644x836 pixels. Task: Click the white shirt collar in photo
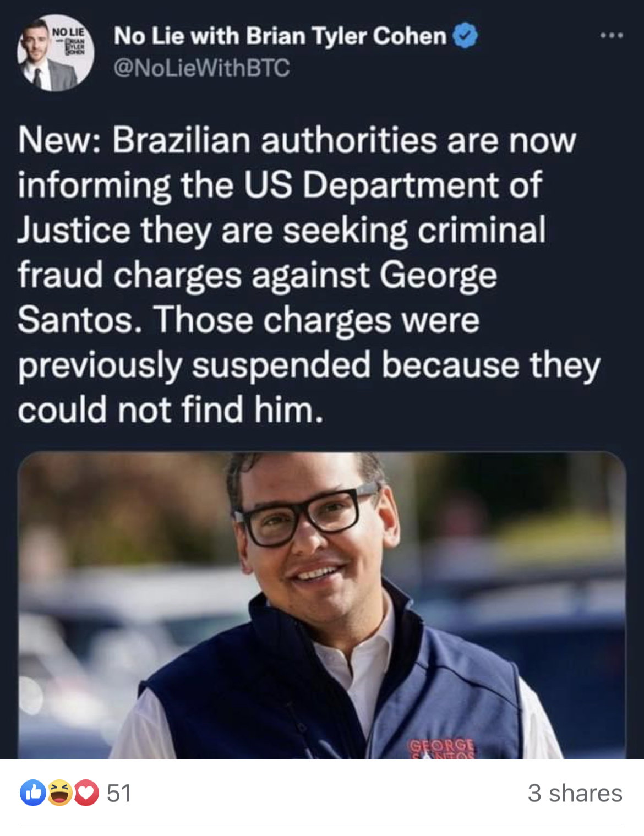tap(352, 649)
